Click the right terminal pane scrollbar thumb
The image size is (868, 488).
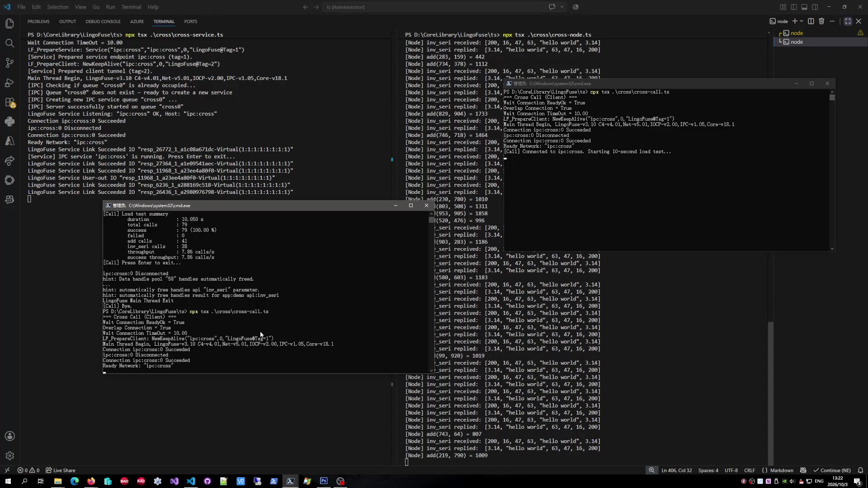[x=770, y=393]
